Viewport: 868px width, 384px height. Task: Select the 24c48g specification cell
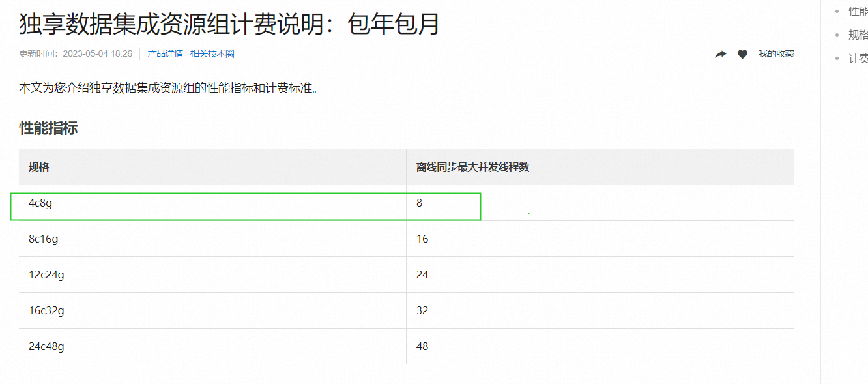(46, 346)
